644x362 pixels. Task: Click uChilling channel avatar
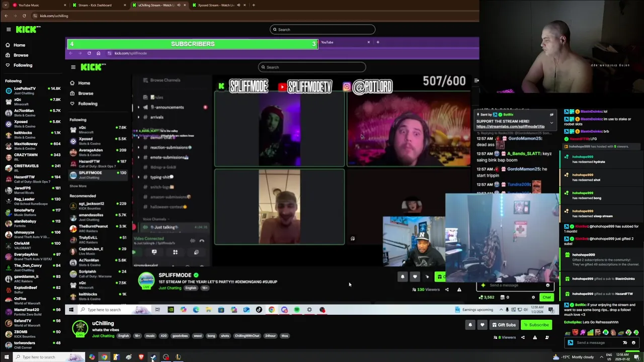[x=79, y=329]
